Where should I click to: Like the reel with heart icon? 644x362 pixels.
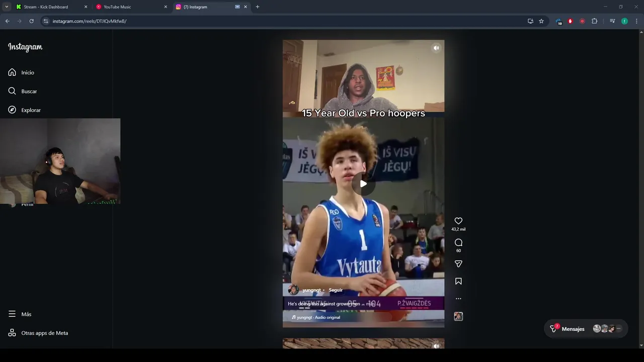[458, 221]
